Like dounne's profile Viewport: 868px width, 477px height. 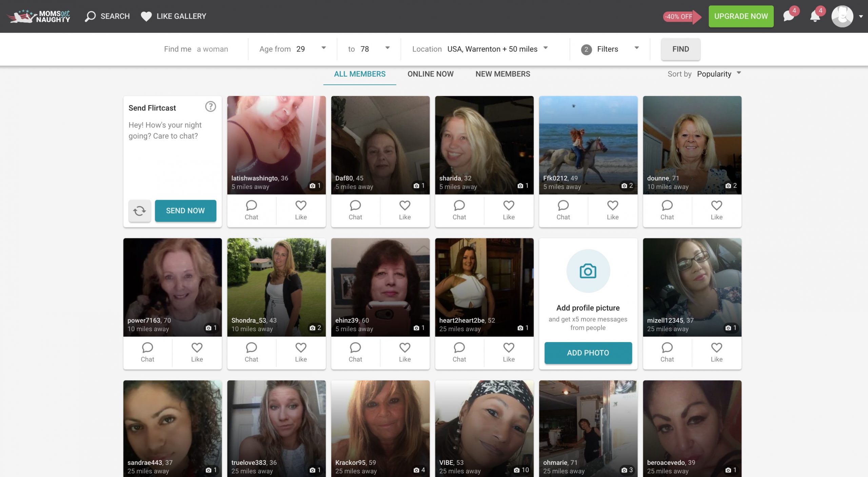coord(716,210)
